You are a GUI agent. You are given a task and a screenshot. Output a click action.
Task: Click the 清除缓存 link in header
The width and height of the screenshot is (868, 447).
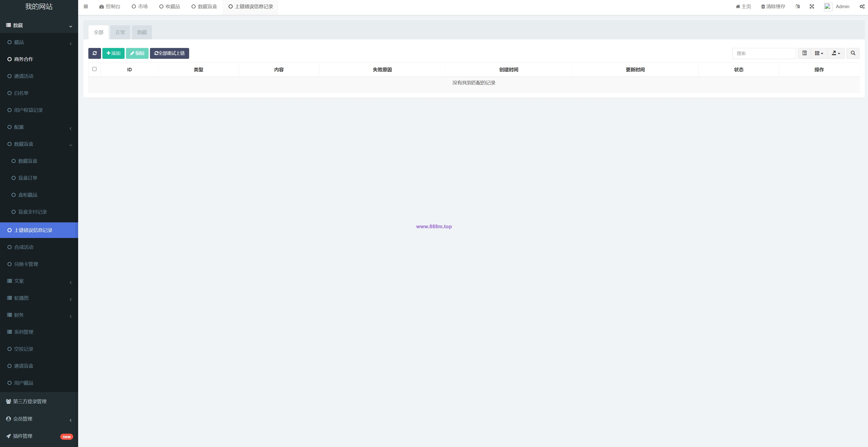click(x=773, y=6)
